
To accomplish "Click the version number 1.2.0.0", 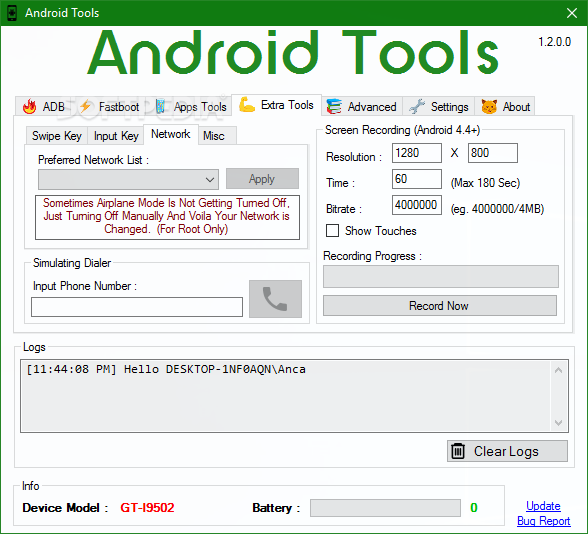I will [554, 42].
